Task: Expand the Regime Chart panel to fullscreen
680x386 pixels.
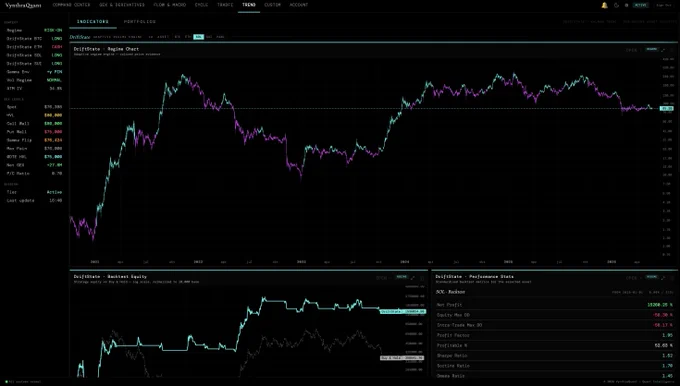Action: coord(664,50)
